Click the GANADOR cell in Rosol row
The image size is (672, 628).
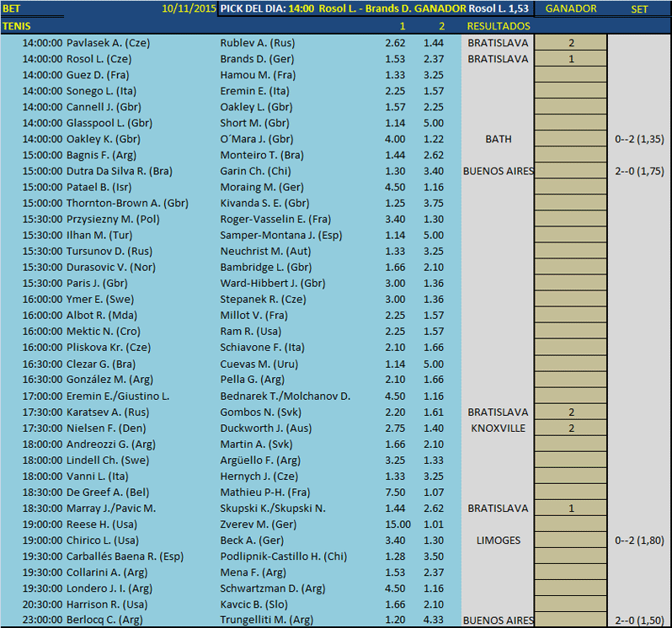(x=570, y=59)
